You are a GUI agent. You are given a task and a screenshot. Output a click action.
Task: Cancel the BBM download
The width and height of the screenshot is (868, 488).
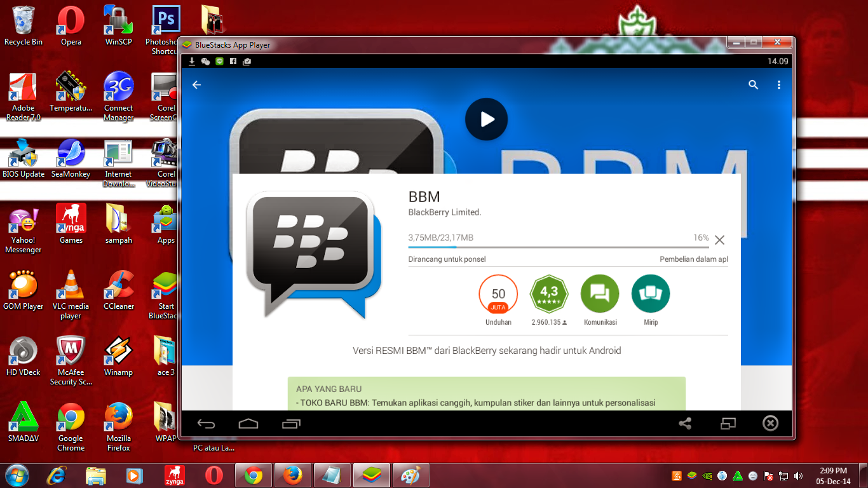tap(719, 240)
